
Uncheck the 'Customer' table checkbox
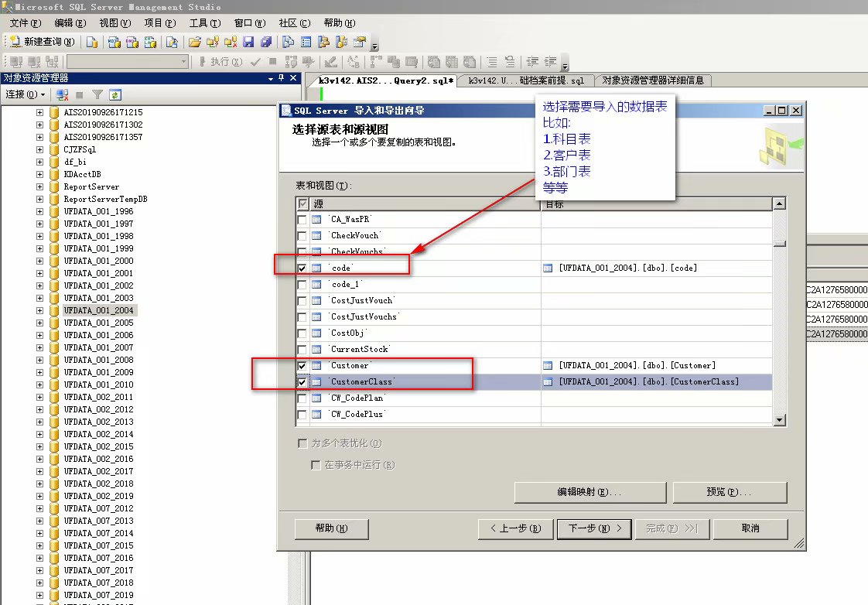coord(302,365)
